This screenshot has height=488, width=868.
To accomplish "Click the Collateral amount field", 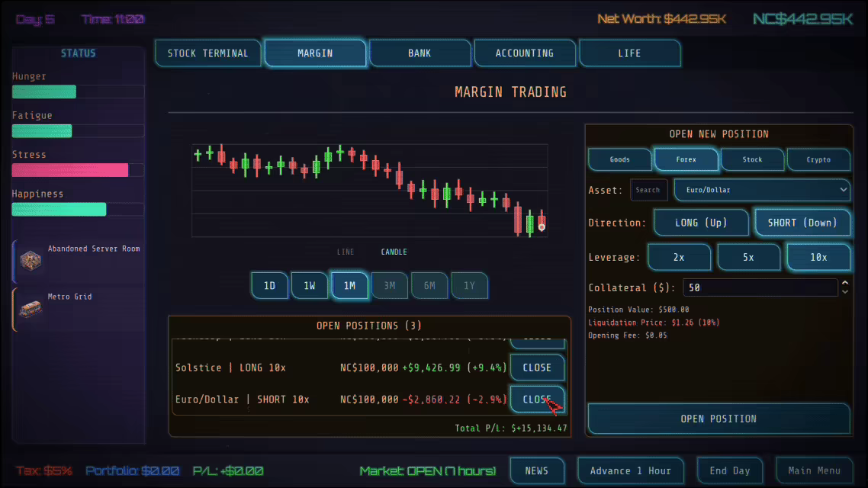I will [760, 287].
